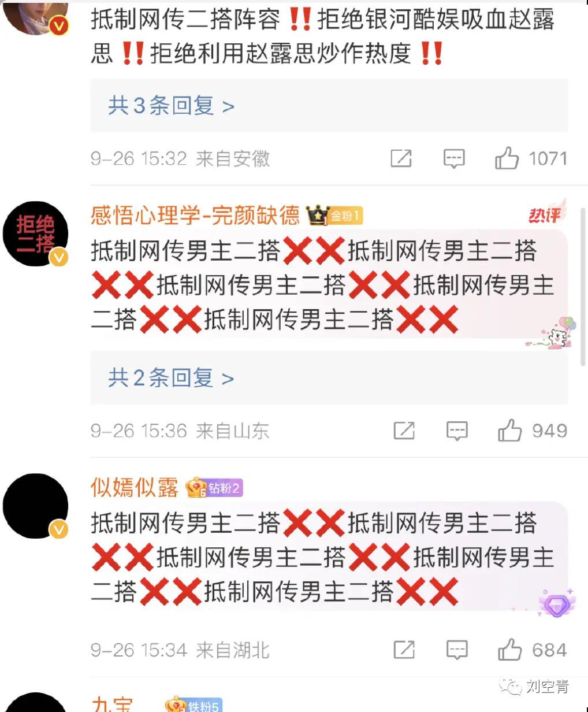
Task: Expand 共3条回复 replies
Action: (171, 106)
